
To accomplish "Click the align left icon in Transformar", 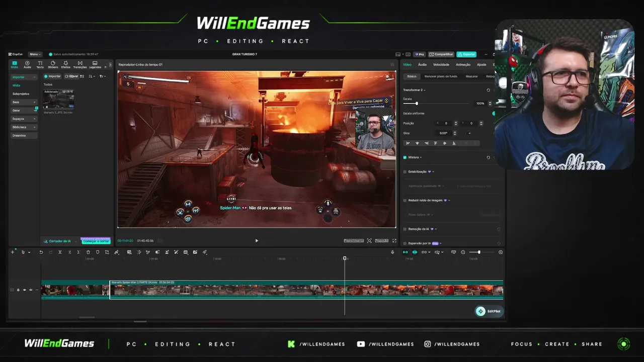I will 408,143.
